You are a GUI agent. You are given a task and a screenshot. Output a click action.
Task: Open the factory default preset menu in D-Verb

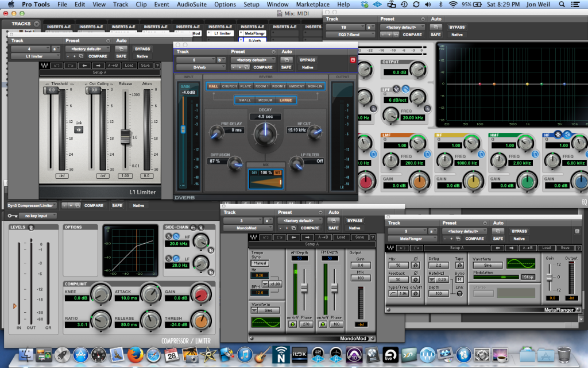point(253,60)
